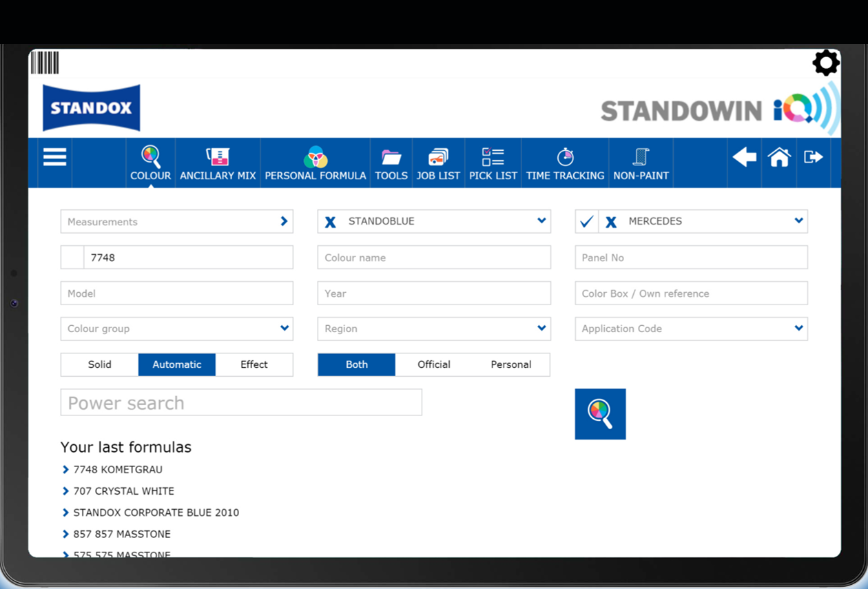Expand the 857 857 MASSTONE chevron
This screenshot has width=868, height=589.
click(65, 534)
